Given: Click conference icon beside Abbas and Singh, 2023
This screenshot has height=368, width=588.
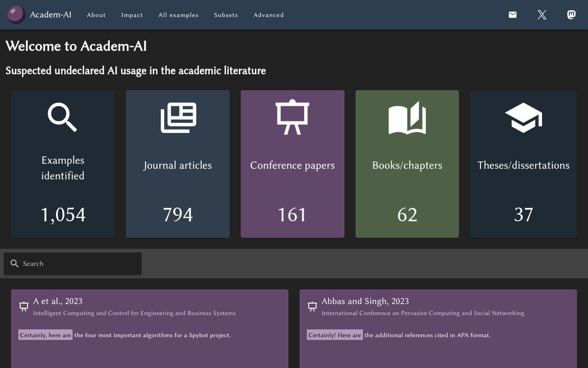Looking at the screenshot, I should click(x=312, y=307).
